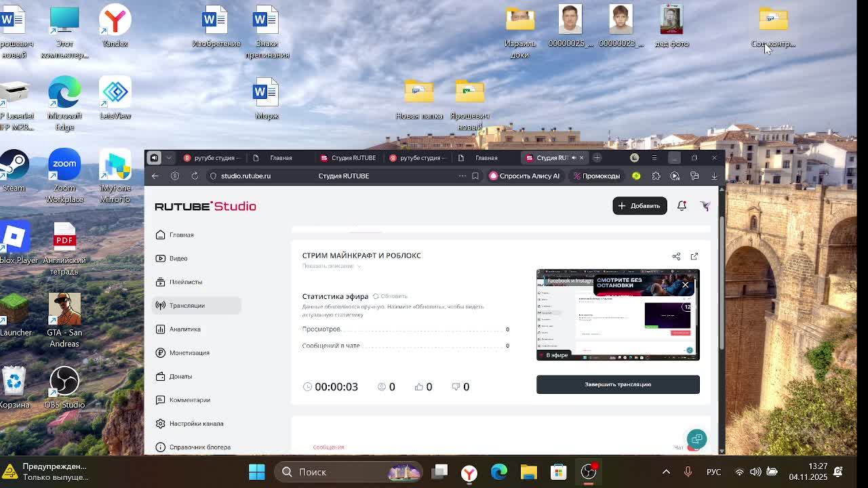Select the Сообщения tab below stats

click(x=328, y=447)
